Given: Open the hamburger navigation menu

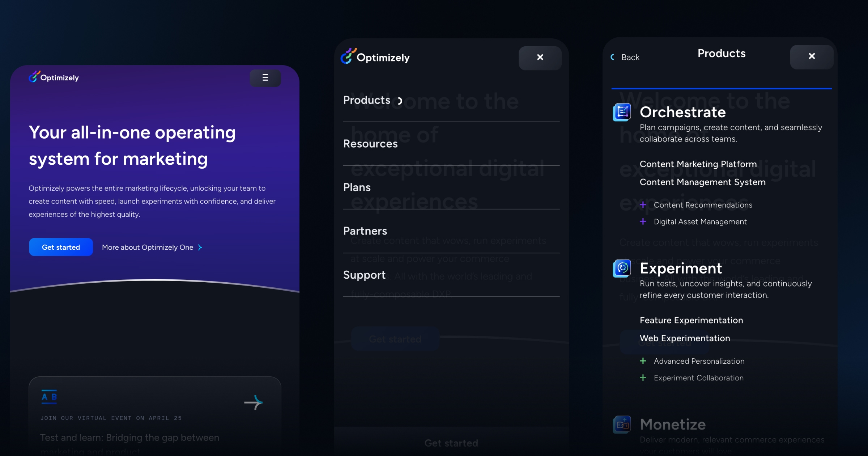Looking at the screenshot, I should point(265,78).
